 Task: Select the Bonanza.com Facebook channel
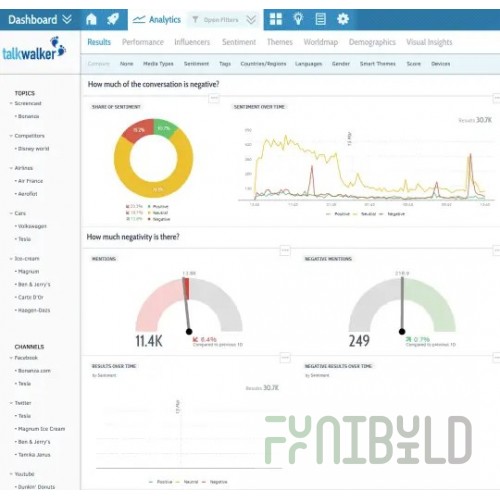tap(34, 371)
